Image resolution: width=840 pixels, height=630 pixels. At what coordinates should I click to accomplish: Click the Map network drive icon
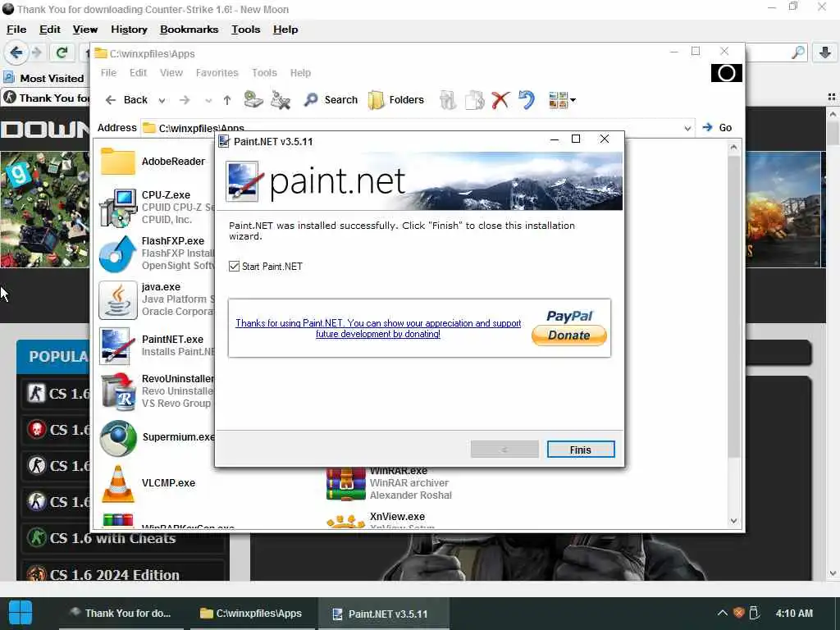(x=253, y=99)
